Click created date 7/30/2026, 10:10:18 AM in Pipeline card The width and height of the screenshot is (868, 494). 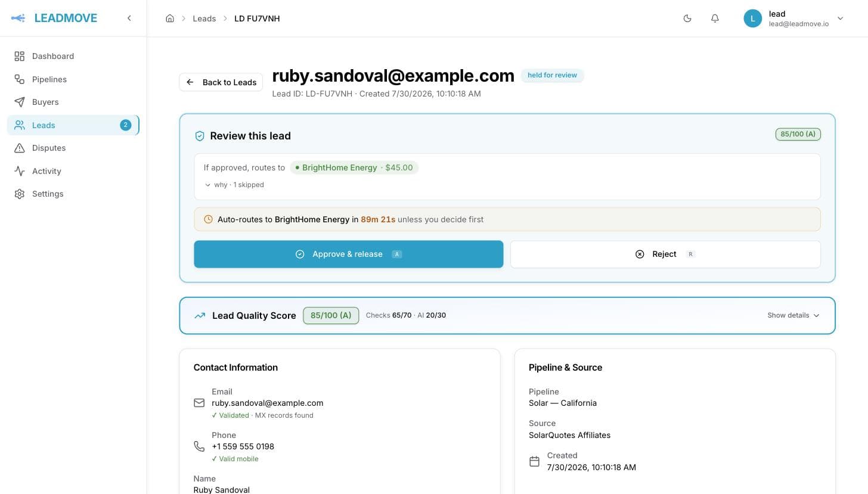click(x=591, y=467)
